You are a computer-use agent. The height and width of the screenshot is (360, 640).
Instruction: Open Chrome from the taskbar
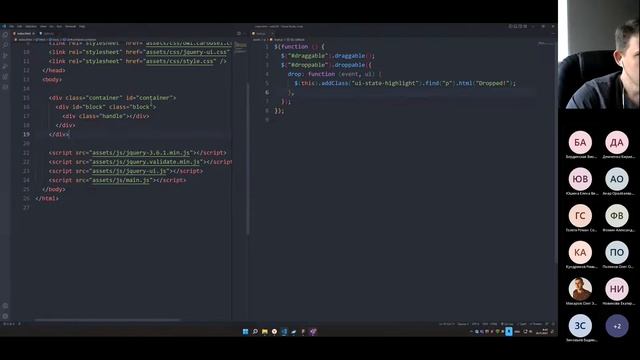[x=274, y=331]
